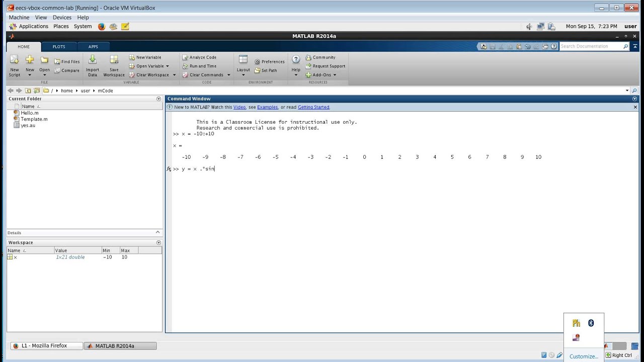Click Save Workspace button
This screenshot has height=362, width=644.
click(114, 66)
